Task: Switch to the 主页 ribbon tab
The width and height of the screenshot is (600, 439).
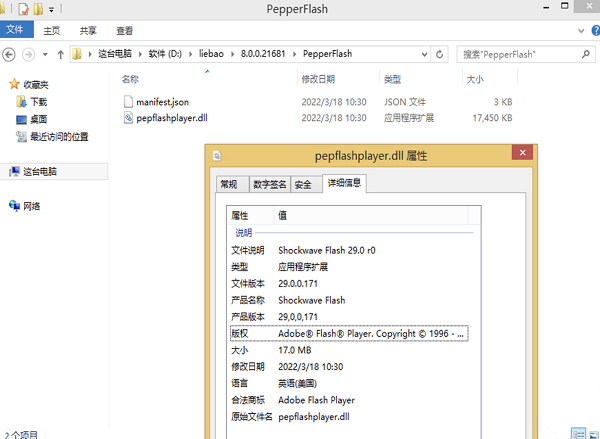Action: coord(52,31)
